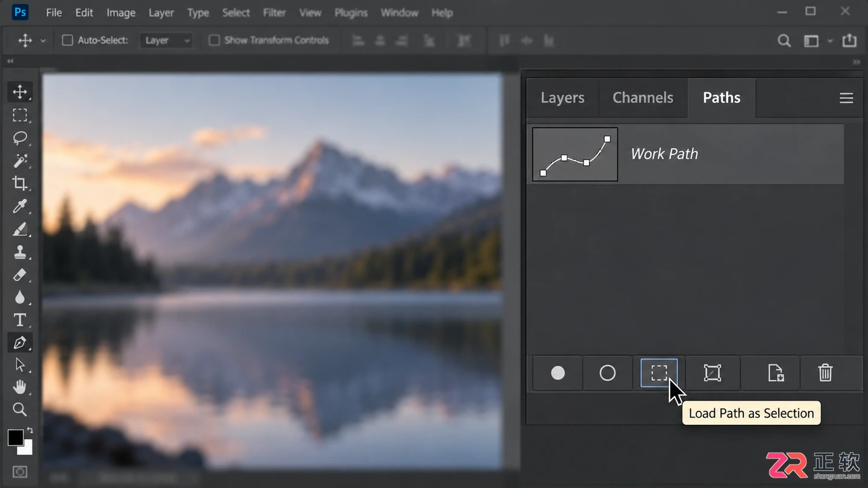Fill path with foreground color icon
The width and height of the screenshot is (868, 488).
(x=558, y=373)
